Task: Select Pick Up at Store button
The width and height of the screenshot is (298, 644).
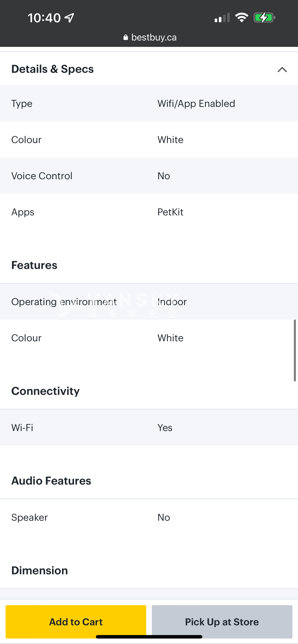Action: (x=222, y=622)
